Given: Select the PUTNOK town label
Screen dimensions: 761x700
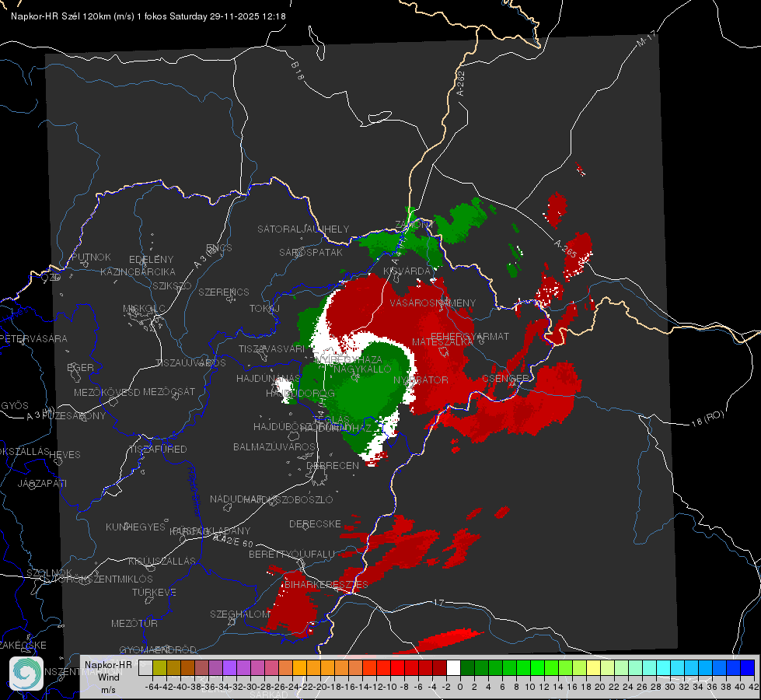Looking at the screenshot, I should click(91, 257).
